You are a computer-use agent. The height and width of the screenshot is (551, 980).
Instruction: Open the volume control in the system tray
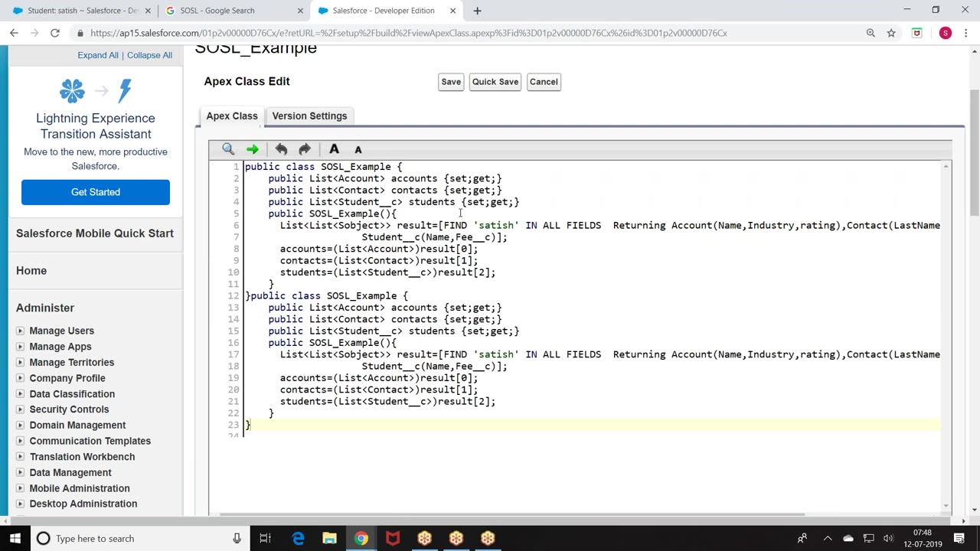coord(888,538)
